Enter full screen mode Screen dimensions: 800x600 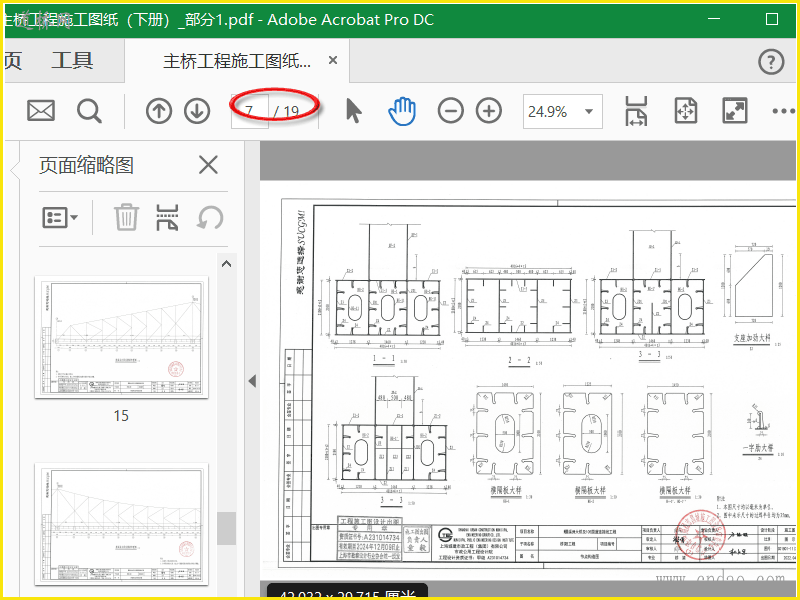point(735,111)
